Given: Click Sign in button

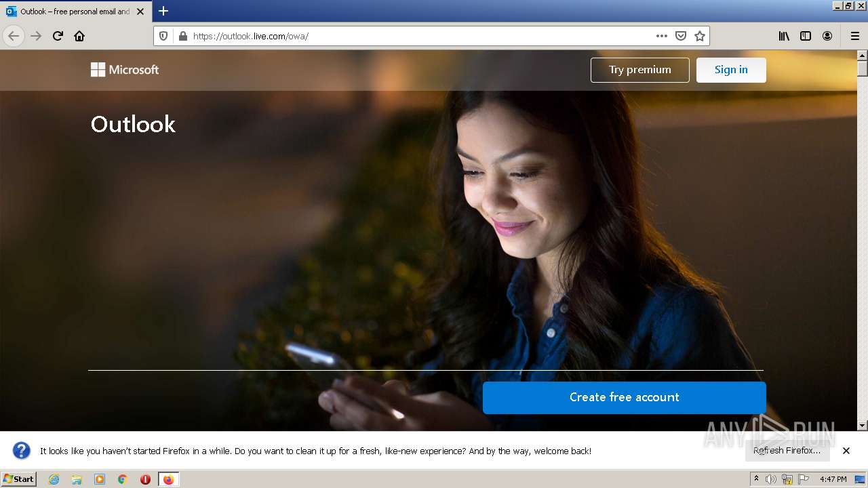Looking at the screenshot, I should coord(731,70).
